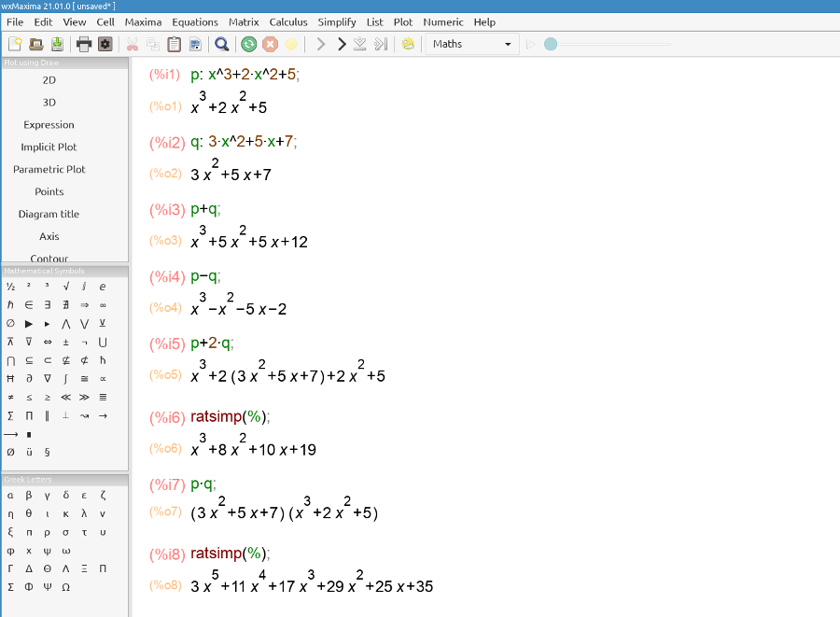Viewport: 840px width, 617px height.
Task: Open the Calculus menu
Action: pyautogui.click(x=288, y=21)
